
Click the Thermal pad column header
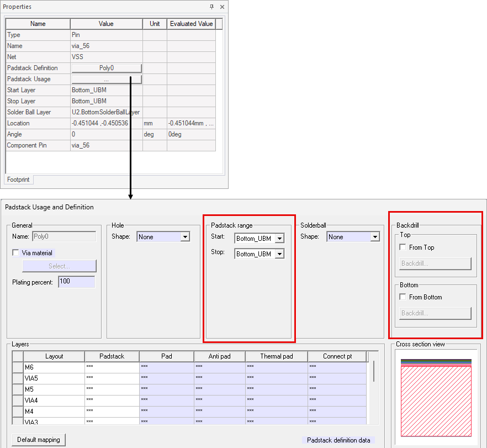277,356
